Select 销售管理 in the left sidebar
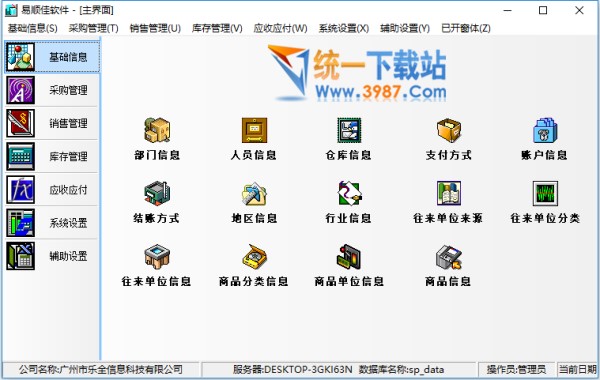Image resolution: width=600 pixels, height=380 pixels. point(52,123)
